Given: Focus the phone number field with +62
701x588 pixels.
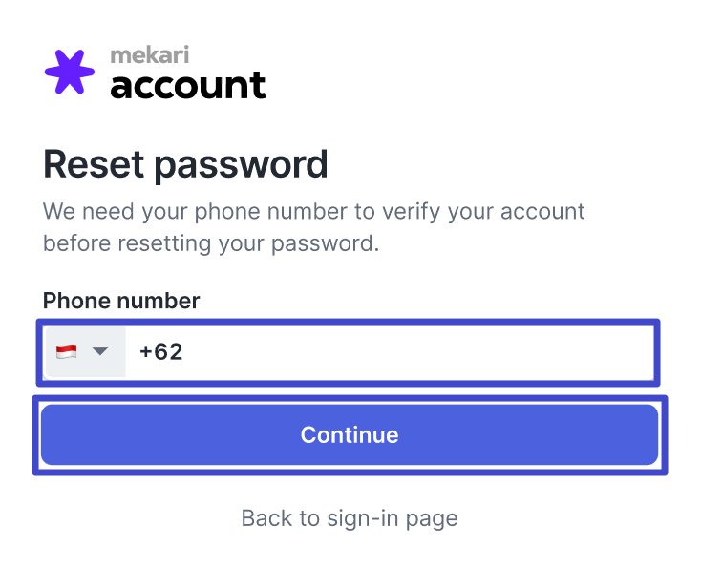Looking at the screenshot, I should [x=349, y=352].
